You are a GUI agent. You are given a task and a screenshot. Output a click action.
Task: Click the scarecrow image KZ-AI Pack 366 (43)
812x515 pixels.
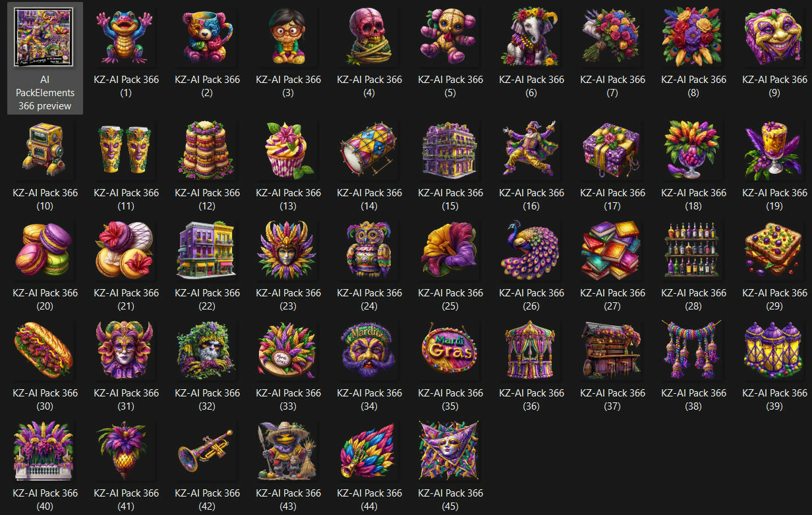tap(288, 450)
